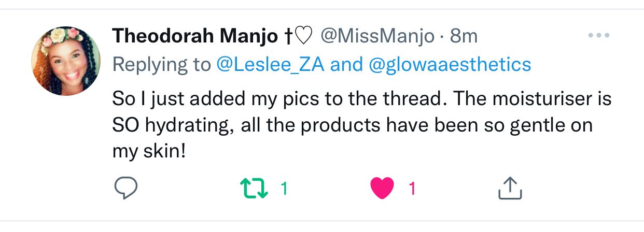View Theodorah Manjo's profile picture
Screen dimensions: 644x232
(65, 61)
